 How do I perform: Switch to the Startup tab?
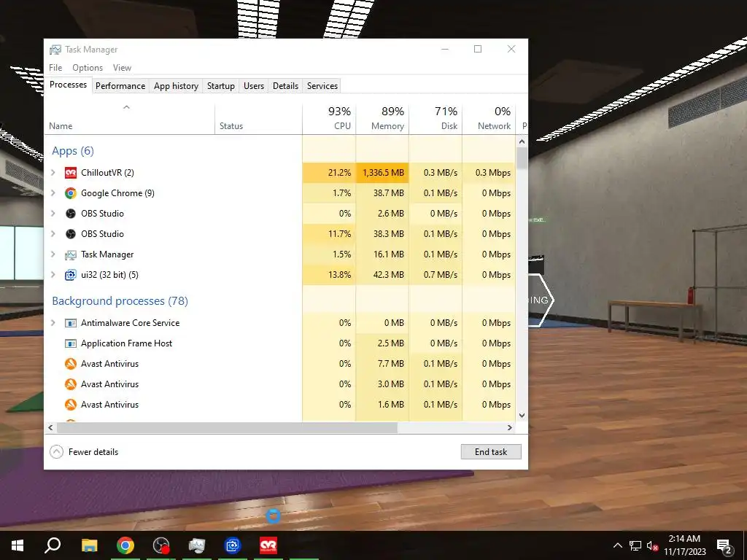click(220, 86)
